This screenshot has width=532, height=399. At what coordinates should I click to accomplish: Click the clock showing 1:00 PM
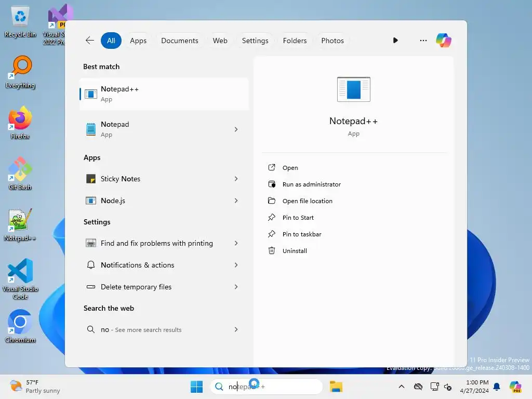(474, 387)
